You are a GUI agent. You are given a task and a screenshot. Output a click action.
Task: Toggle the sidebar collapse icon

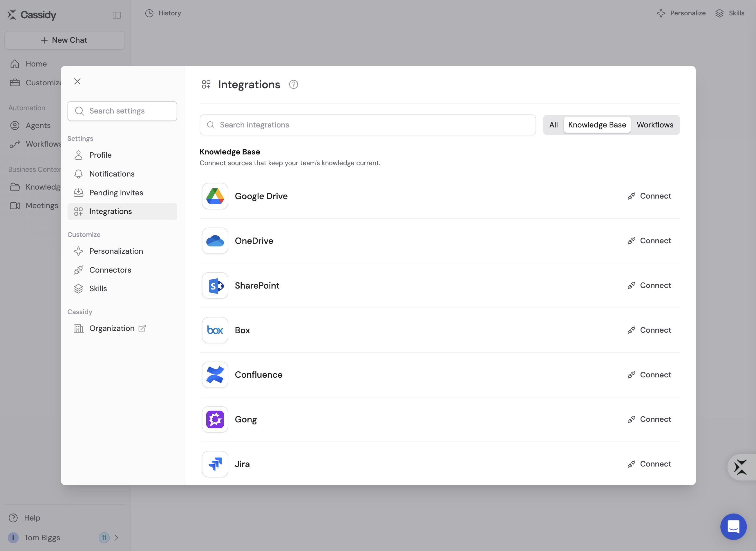tap(117, 15)
